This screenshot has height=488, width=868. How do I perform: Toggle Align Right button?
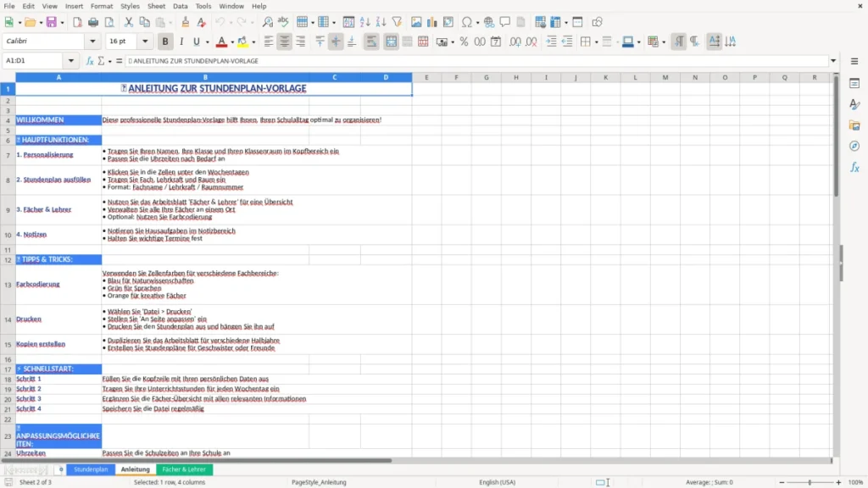pos(301,42)
